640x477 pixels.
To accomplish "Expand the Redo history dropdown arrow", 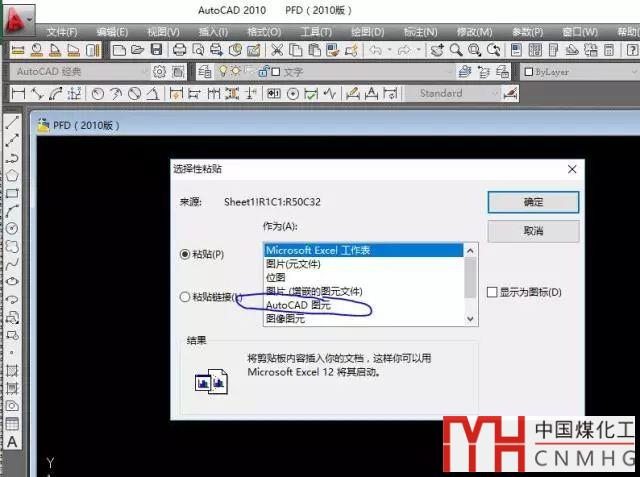I will point(418,50).
